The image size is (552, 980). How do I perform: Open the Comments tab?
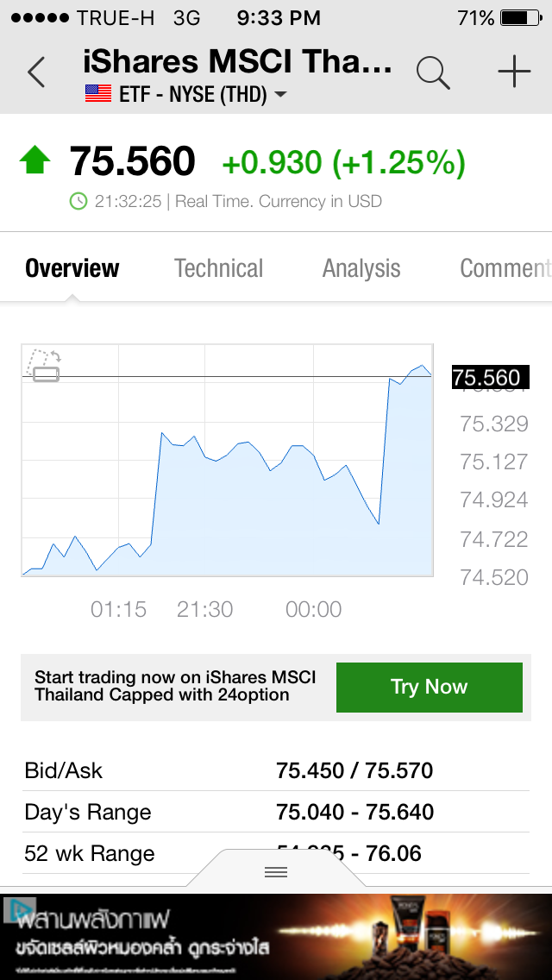pos(505,268)
